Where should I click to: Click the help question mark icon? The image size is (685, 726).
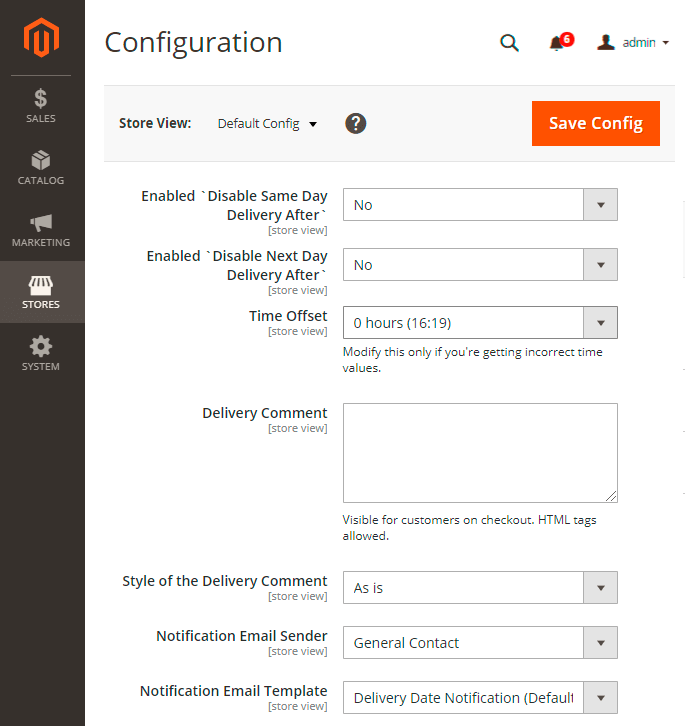(356, 123)
